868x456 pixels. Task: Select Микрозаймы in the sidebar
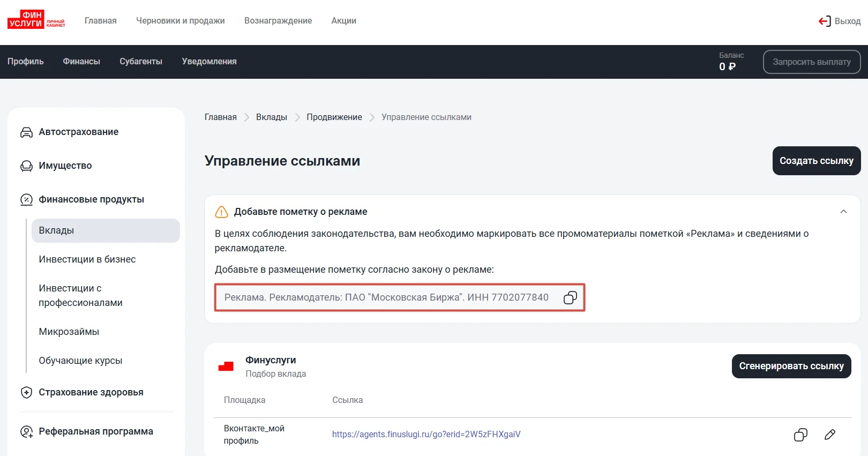coord(69,332)
